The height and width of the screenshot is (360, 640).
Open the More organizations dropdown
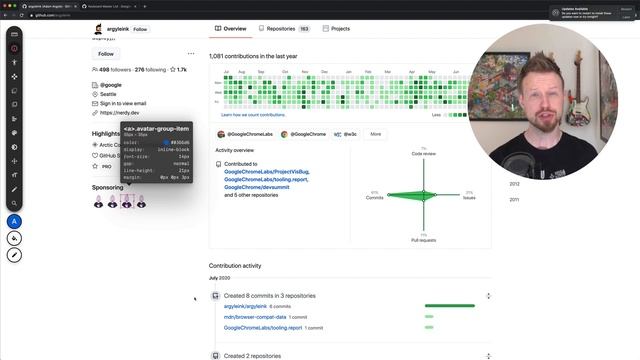376,134
